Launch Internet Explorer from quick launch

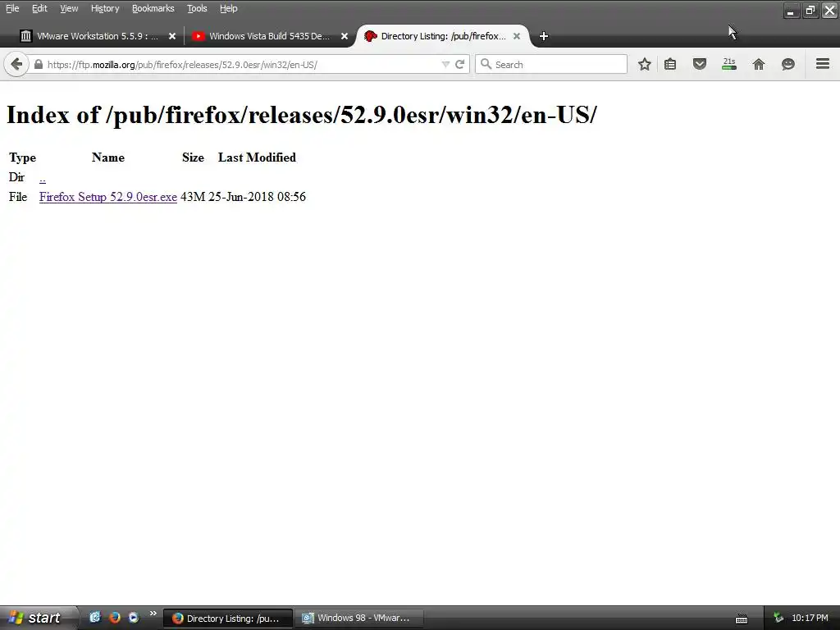point(95,617)
